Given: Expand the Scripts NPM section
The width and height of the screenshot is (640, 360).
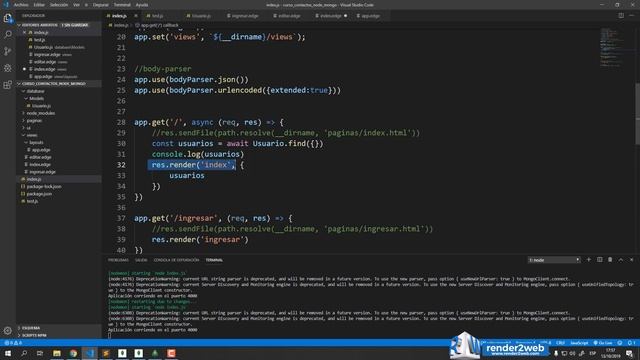Looking at the screenshot, I should pos(59,335).
